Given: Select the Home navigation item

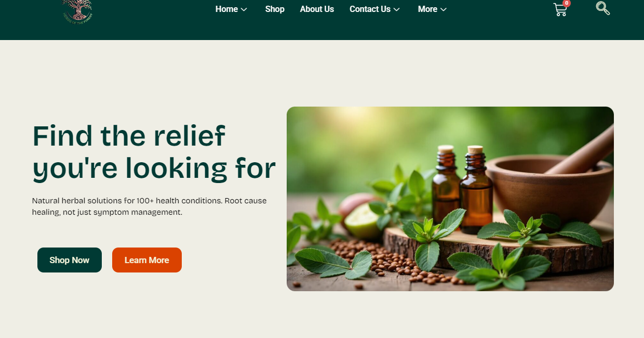Looking at the screenshot, I should pos(226,9).
